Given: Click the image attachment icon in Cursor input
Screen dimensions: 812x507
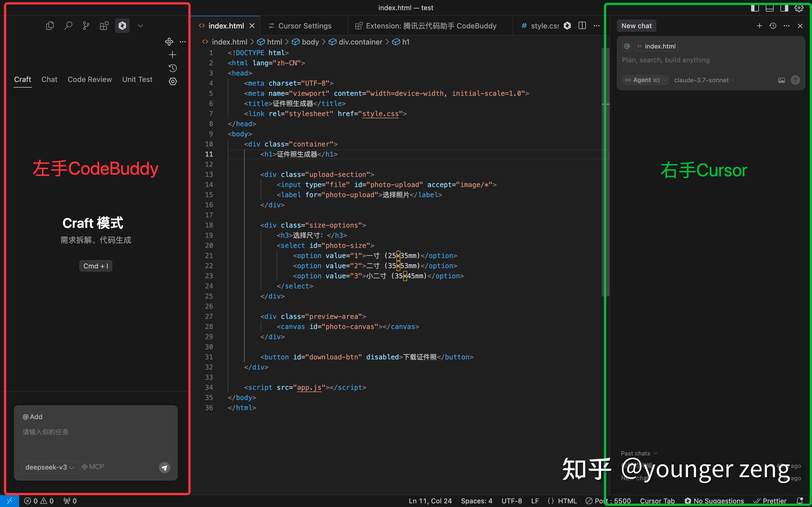Looking at the screenshot, I should (782, 80).
